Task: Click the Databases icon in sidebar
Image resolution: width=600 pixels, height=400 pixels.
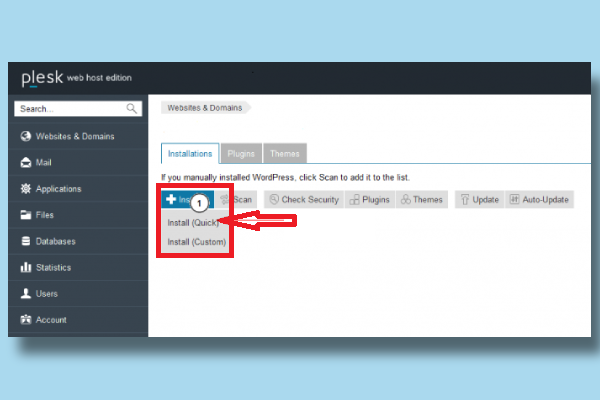Action: point(26,241)
